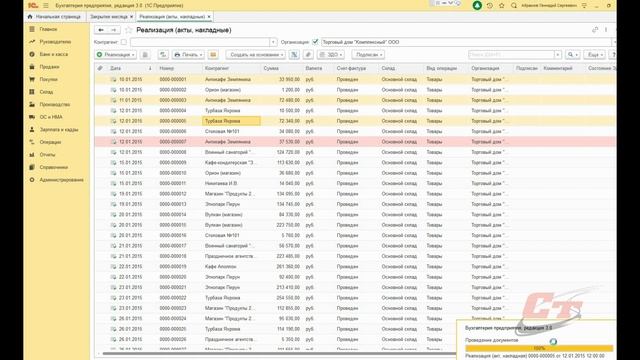
Task: Click the Покупки cart icon
Action: pyautogui.click(x=32, y=79)
